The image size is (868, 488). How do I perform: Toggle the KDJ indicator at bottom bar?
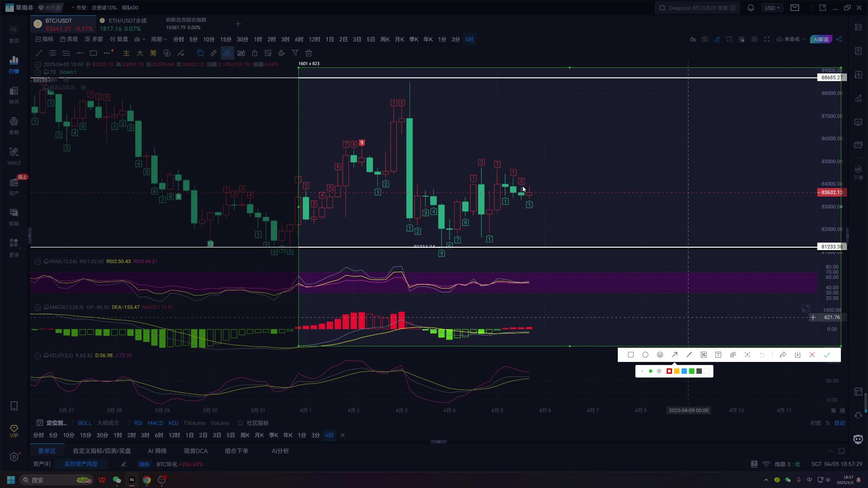click(173, 423)
